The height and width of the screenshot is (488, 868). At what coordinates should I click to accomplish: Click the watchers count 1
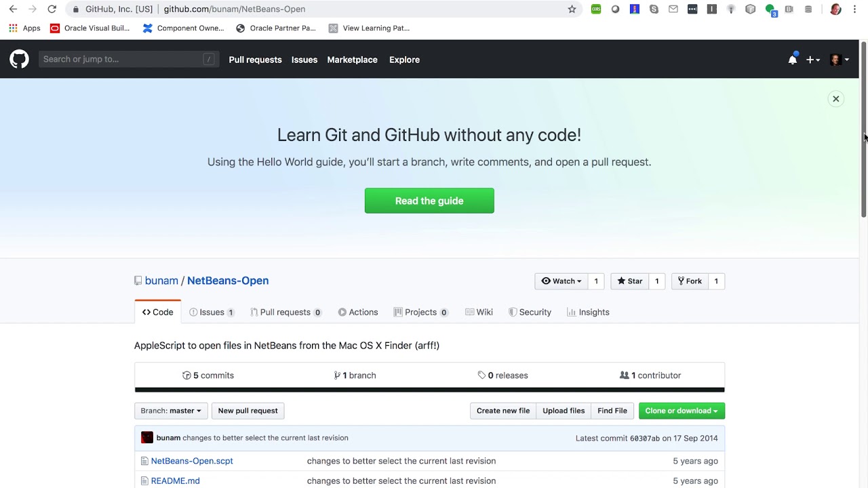[596, 281]
